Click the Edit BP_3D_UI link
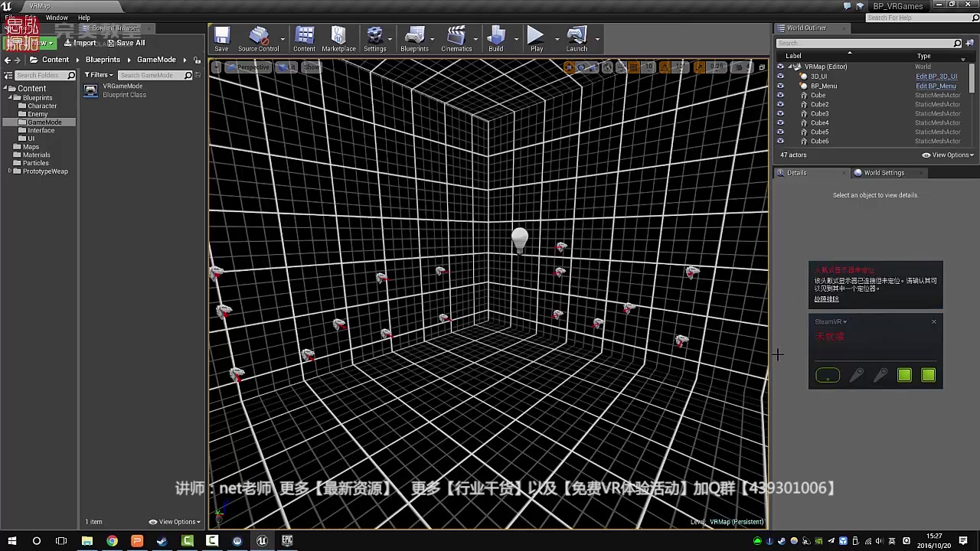The width and height of the screenshot is (980, 551). point(935,76)
